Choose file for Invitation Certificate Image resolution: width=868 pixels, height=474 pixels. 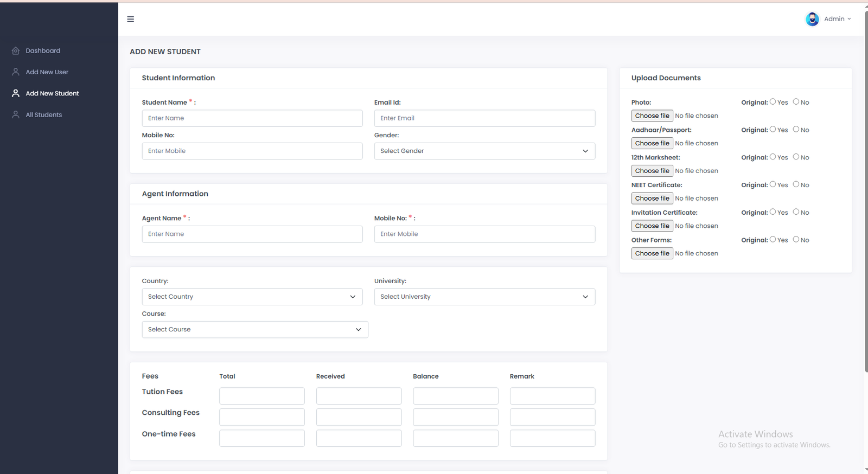(x=652, y=226)
